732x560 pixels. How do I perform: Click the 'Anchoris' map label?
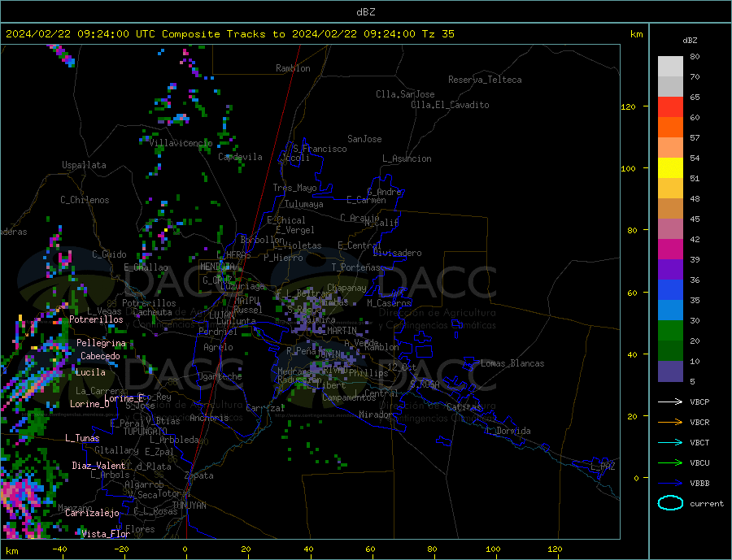[x=209, y=418]
